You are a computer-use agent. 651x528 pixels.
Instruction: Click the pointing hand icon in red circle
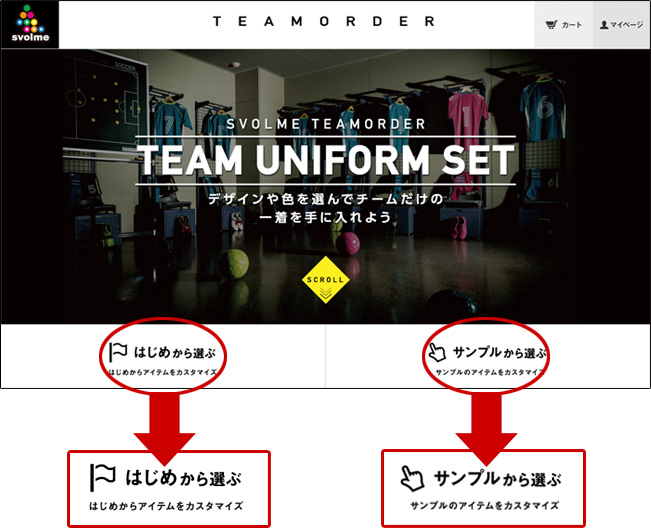(437, 352)
